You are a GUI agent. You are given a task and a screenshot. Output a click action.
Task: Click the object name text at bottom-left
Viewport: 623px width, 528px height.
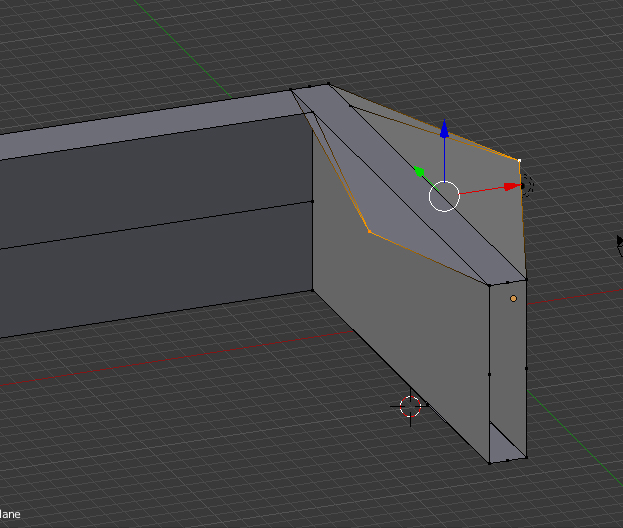(10, 514)
